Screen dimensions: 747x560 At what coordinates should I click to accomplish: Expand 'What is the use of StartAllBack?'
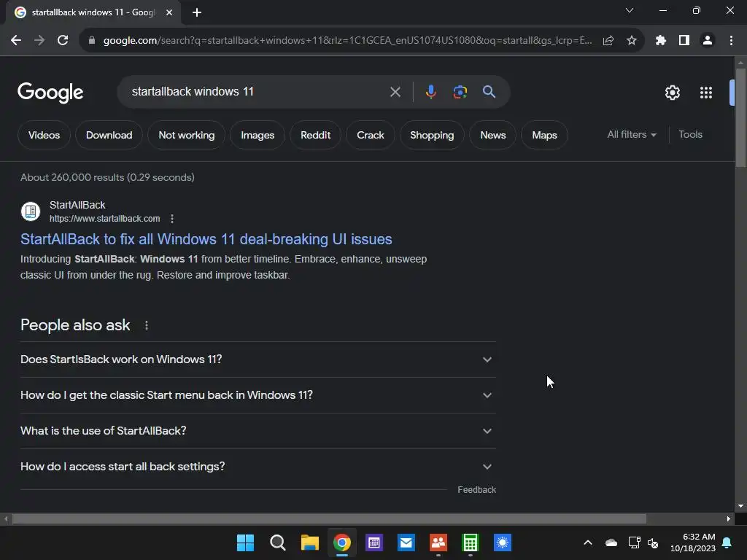pos(258,431)
